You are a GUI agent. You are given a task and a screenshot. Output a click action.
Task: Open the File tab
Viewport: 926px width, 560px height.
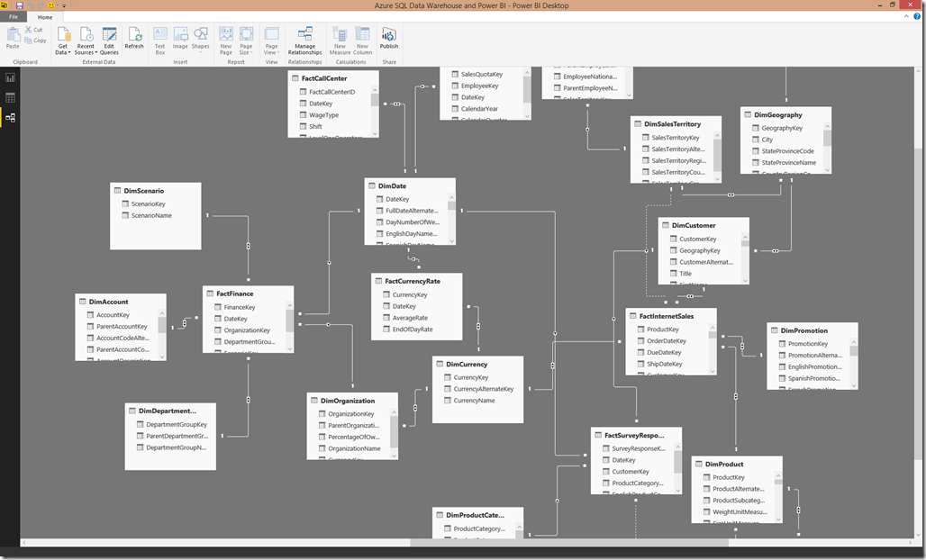[13, 17]
